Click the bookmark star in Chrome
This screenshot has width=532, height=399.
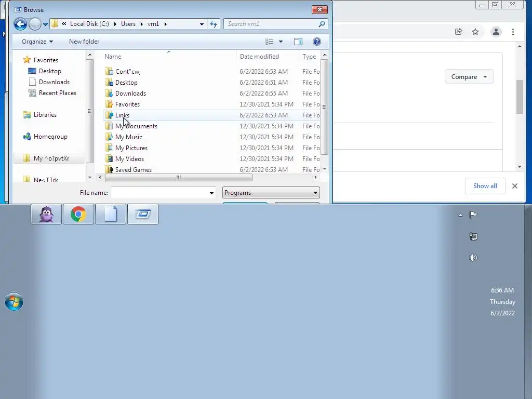point(475,32)
